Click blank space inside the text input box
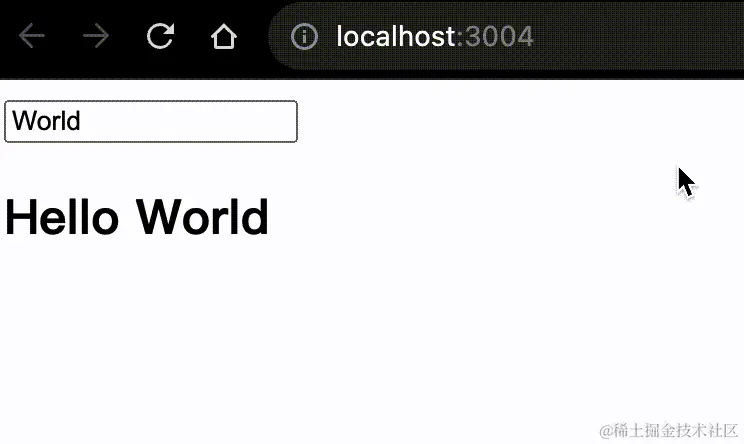This screenshot has height=444, width=744. [190, 121]
